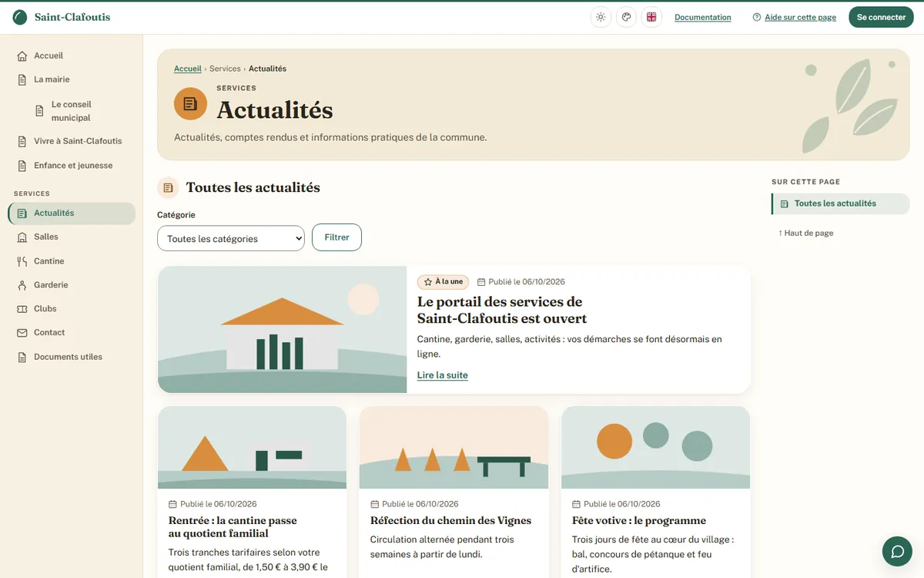The image size is (924, 578).
Task: Click the Saint-Clafoutis logo icon
Action: (x=20, y=17)
